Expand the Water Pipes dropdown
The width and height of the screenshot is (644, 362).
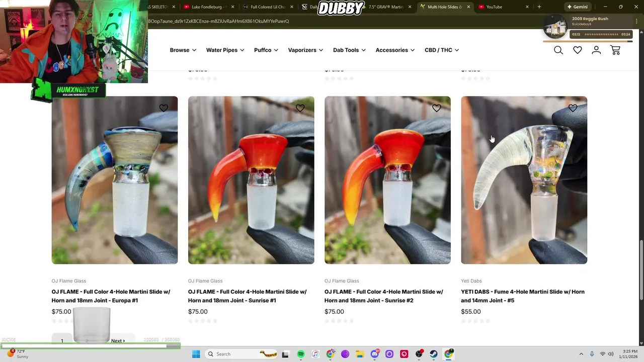point(225,50)
